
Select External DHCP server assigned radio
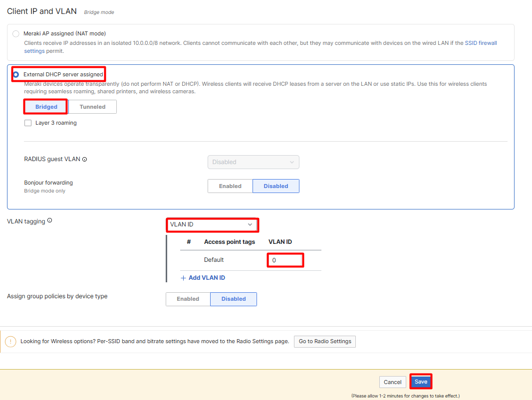pos(15,74)
